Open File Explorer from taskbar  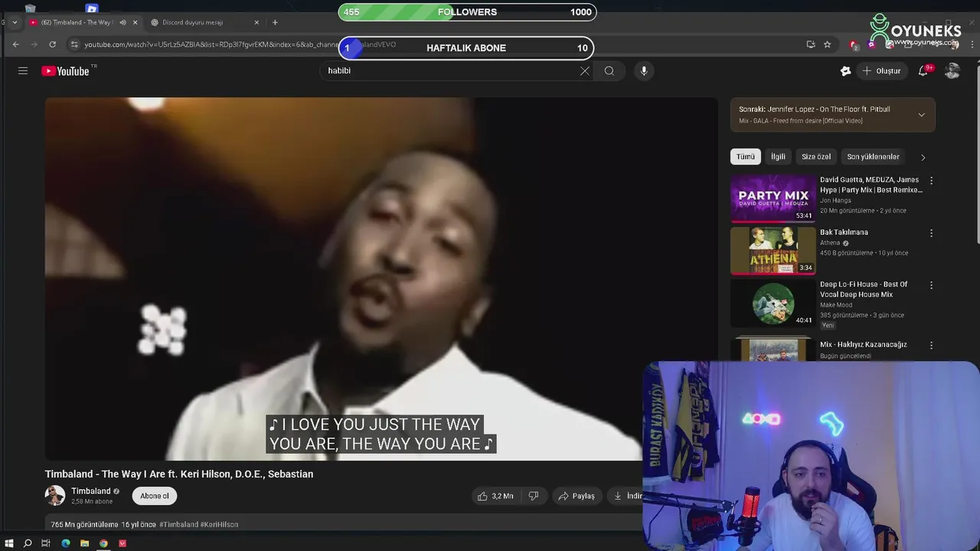(x=84, y=543)
